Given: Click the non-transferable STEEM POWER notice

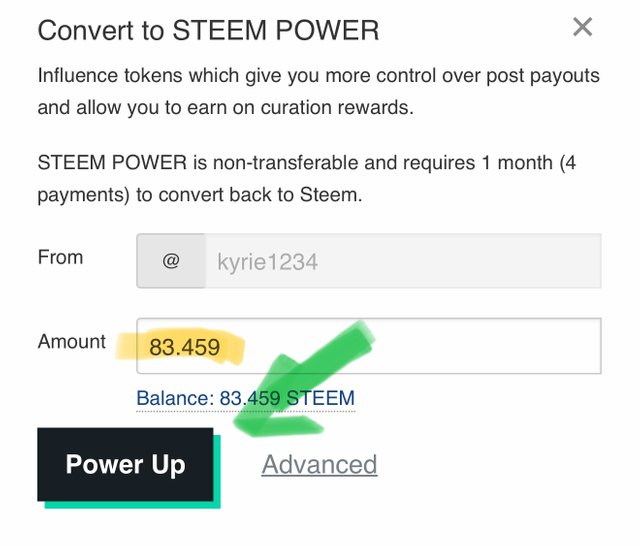Looking at the screenshot, I should click(x=306, y=179).
